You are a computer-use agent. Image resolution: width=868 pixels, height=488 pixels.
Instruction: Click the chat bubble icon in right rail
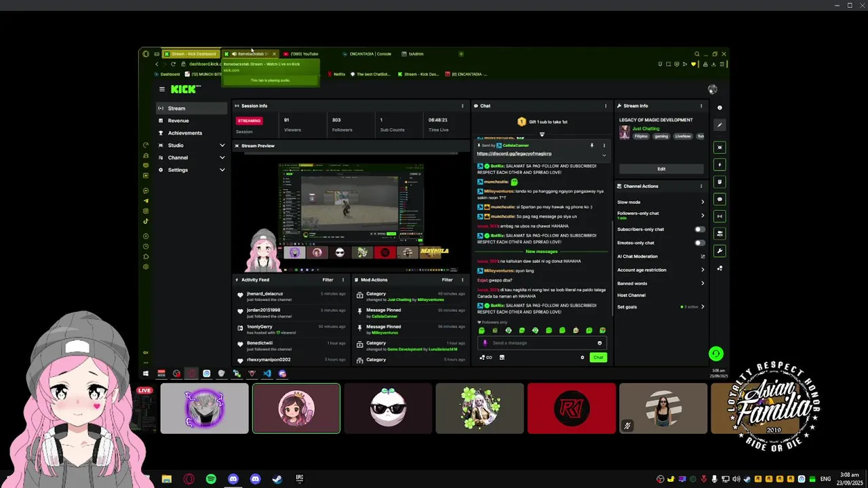[719, 199]
